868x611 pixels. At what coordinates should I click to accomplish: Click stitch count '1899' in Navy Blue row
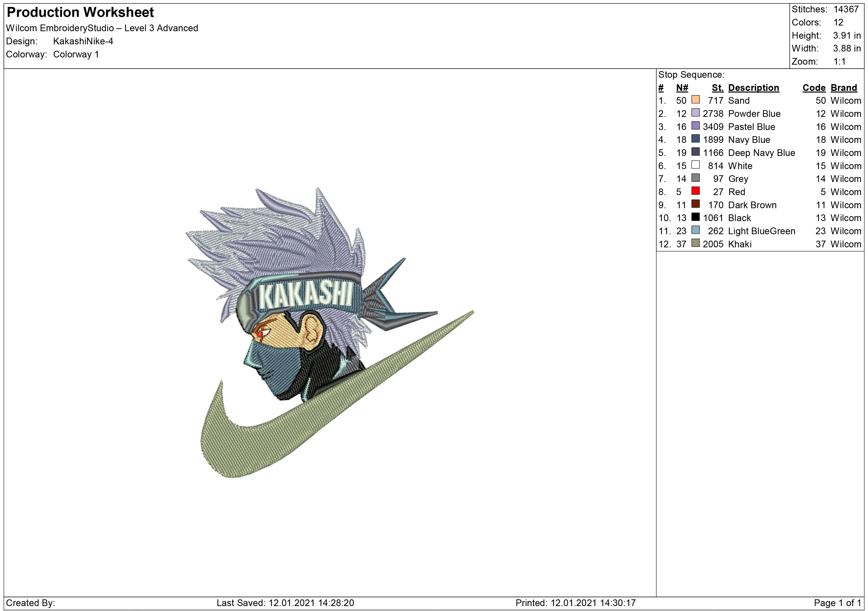tap(713, 140)
